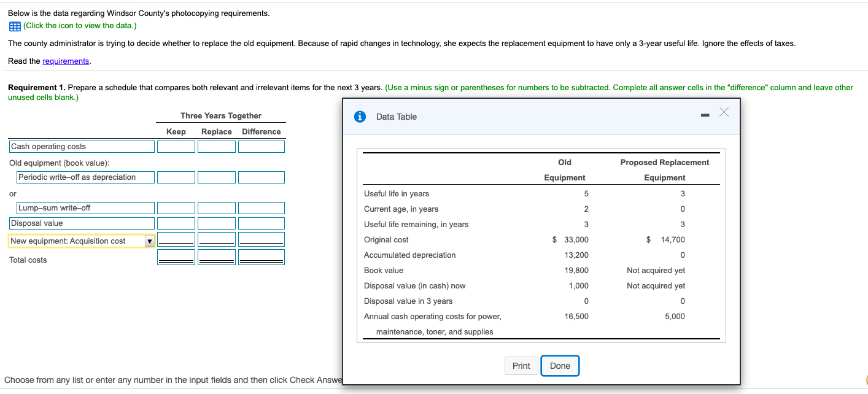Click the Cash operating costs label field
This screenshot has height=394, width=868.
[x=82, y=147]
